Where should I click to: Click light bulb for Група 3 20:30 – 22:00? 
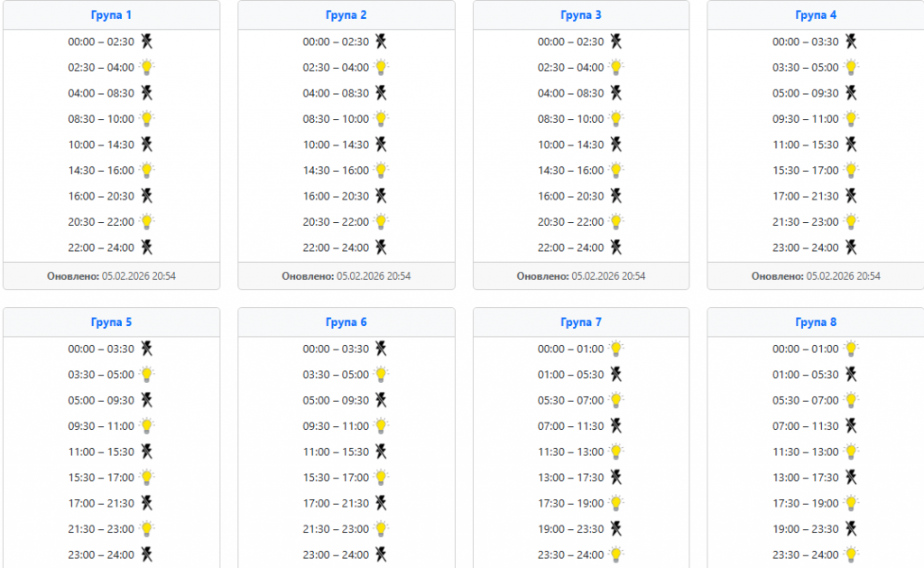tap(616, 221)
